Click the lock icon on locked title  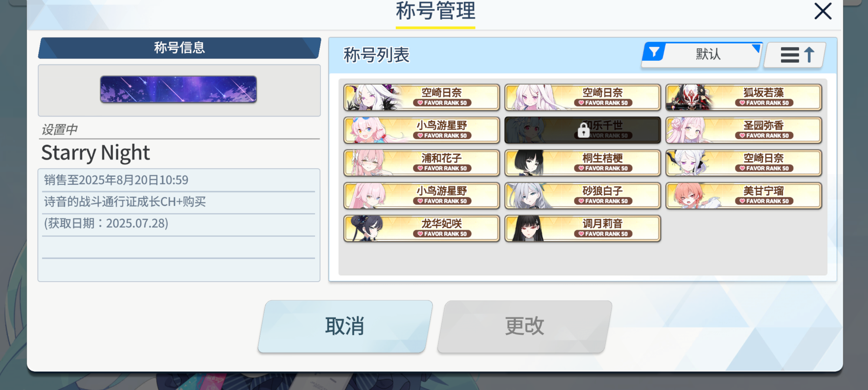click(584, 130)
